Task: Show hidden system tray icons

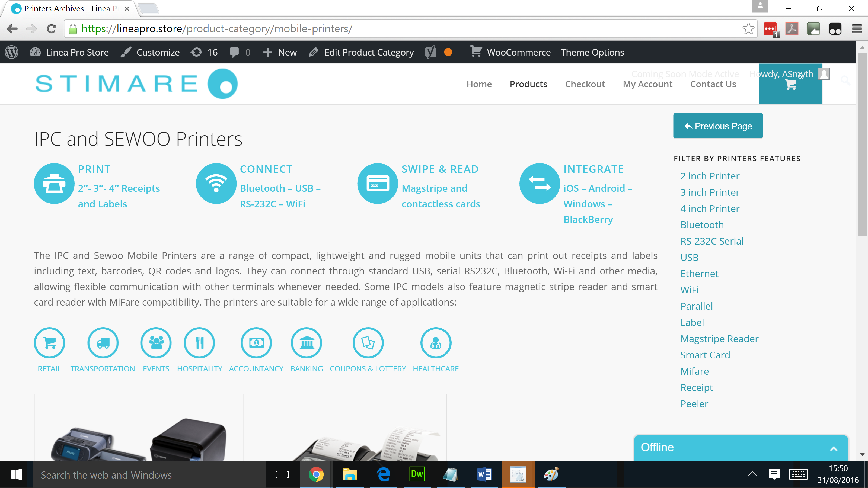Action: pos(752,474)
